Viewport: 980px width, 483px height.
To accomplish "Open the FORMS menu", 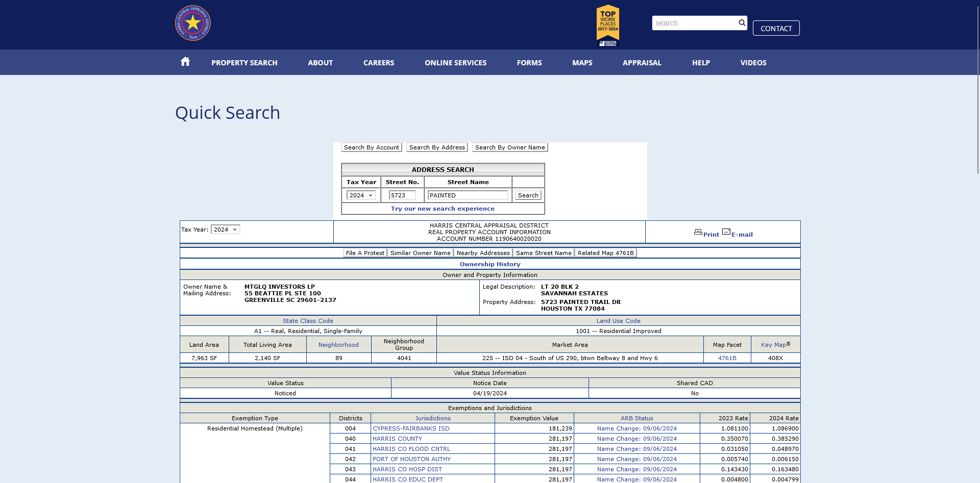I will (x=529, y=63).
